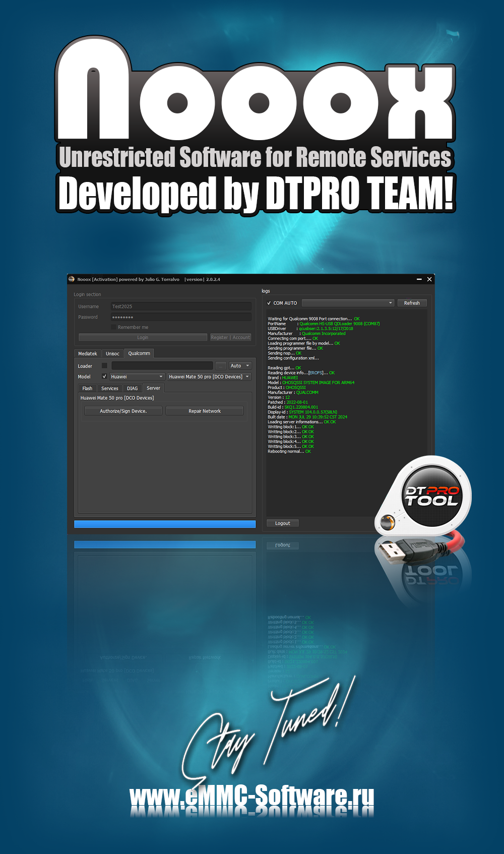Click log line "Build-id : SKQ1.220804.001"
504x854 pixels.
[x=293, y=407]
